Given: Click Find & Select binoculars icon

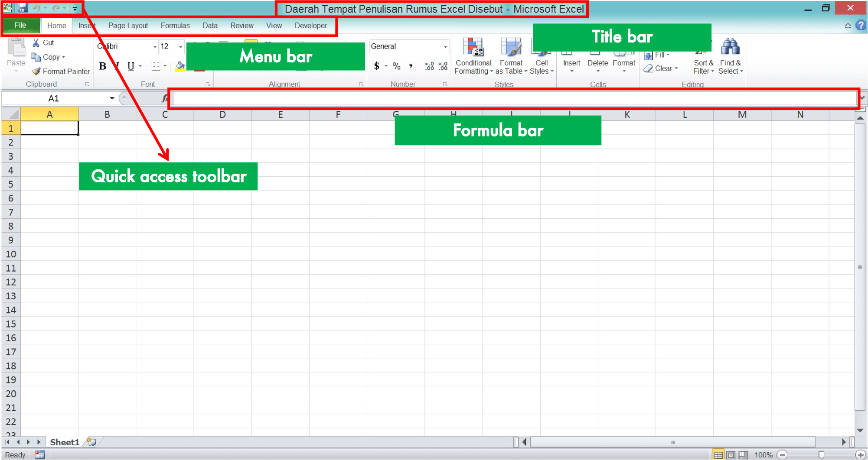Looking at the screenshot, I should point(731,47).
